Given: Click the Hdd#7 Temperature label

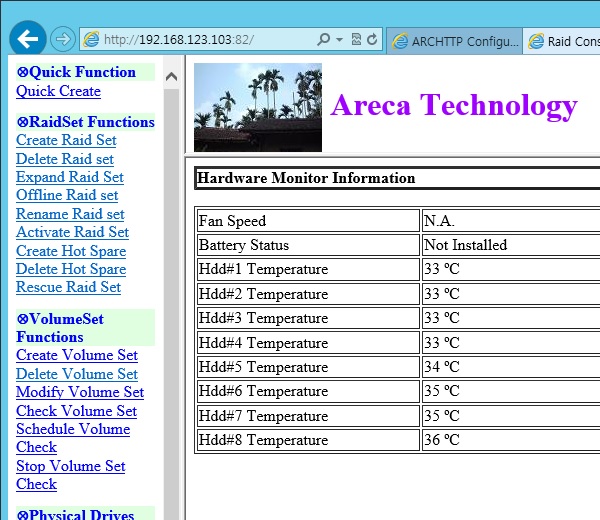Looking at the screenshot, I should pyautogui.click(x=263, y=416).
